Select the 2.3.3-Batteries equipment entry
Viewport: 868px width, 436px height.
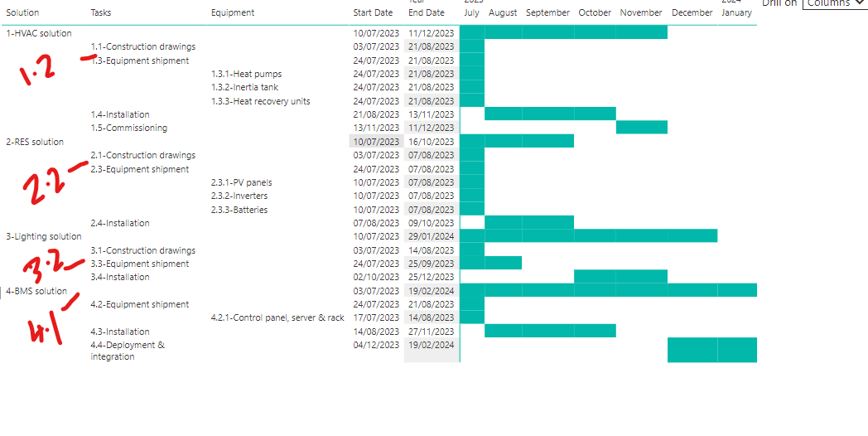coord(239,210)
